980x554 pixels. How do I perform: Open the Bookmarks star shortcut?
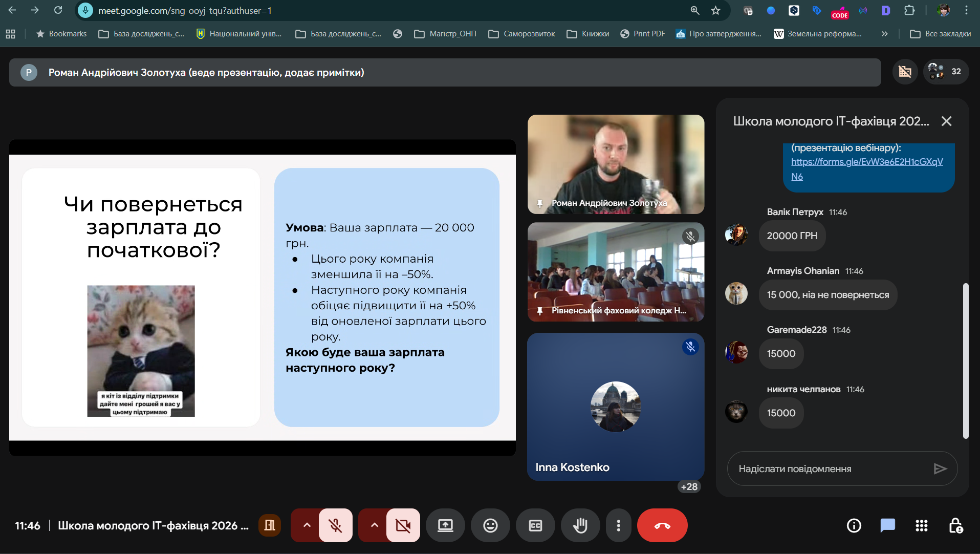(61, 34)
